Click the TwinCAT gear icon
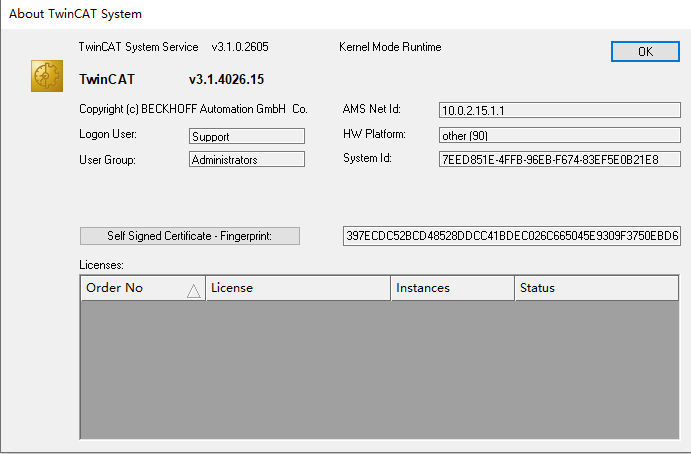The height and width of the screenshot is (454, 691). [47, 76]
